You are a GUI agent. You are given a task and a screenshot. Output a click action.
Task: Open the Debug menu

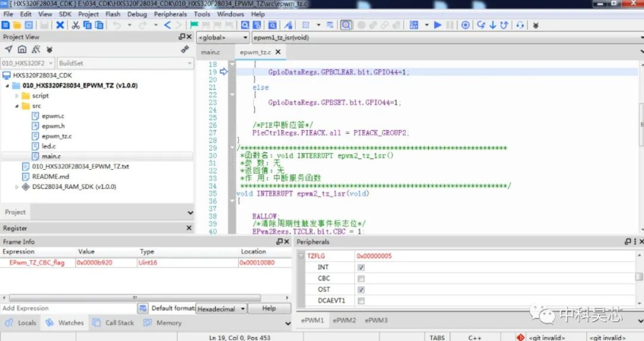(x=137, y=14)
